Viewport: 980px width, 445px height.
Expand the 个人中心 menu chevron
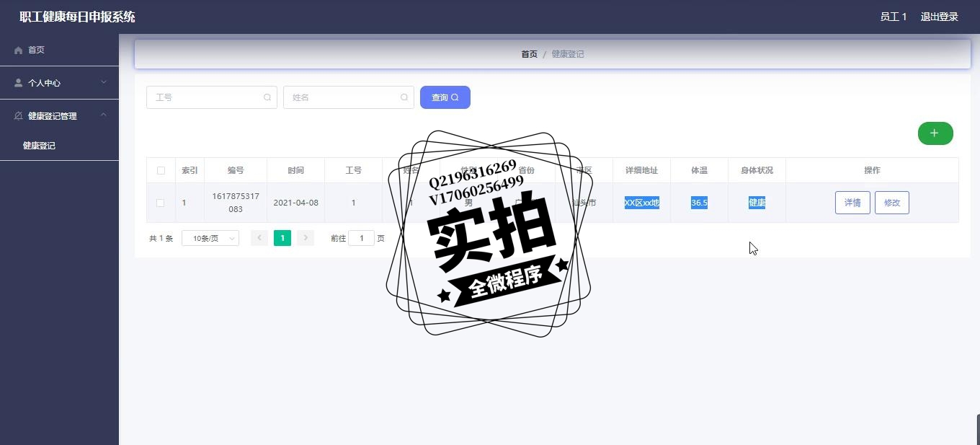pyautogui.click(x=104, y=82)
